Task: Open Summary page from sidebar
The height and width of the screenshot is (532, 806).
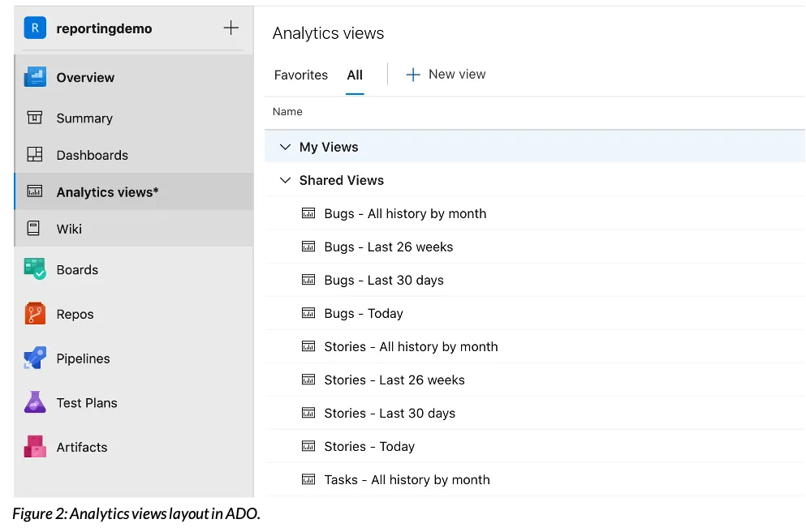Action: pyautogui.click(x=84, y=118)
